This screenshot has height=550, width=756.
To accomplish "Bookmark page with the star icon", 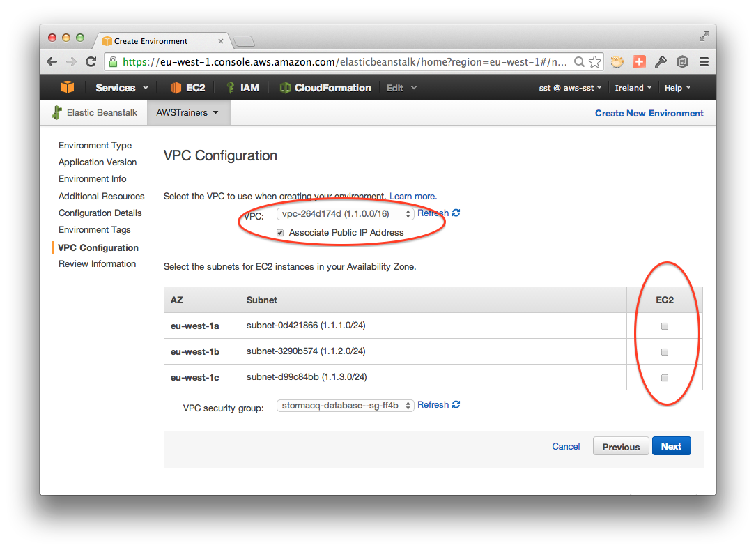I will tap(595, 62).
